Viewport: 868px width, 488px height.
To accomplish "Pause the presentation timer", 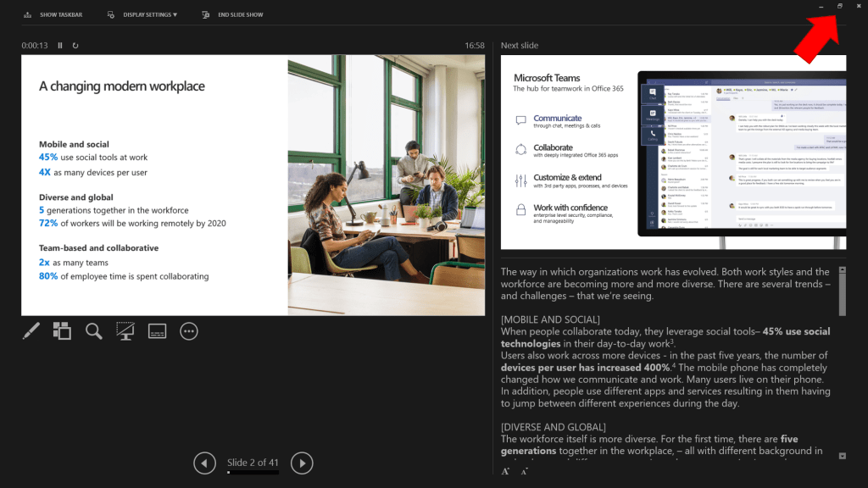I will 60,46.
